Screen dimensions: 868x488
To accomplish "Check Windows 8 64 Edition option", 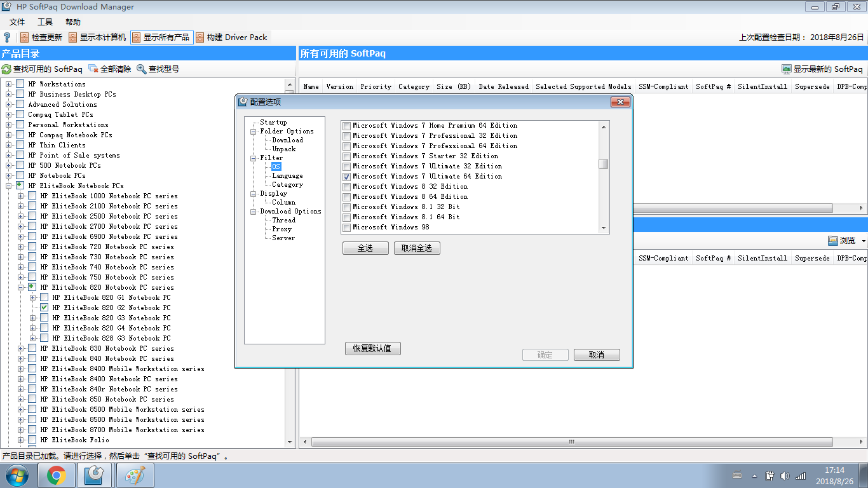I will pyautogui.click(x=346, y=197).
